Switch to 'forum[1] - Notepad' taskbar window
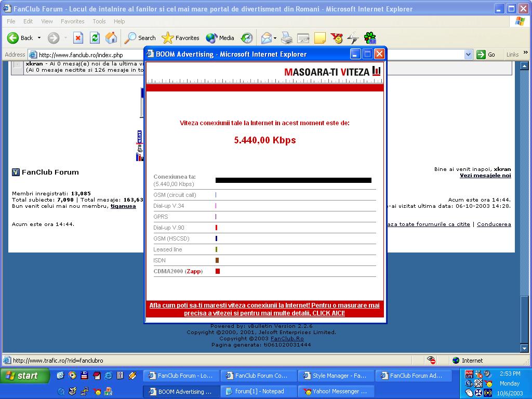The image size is (532, 399). (x=258, y=391)
